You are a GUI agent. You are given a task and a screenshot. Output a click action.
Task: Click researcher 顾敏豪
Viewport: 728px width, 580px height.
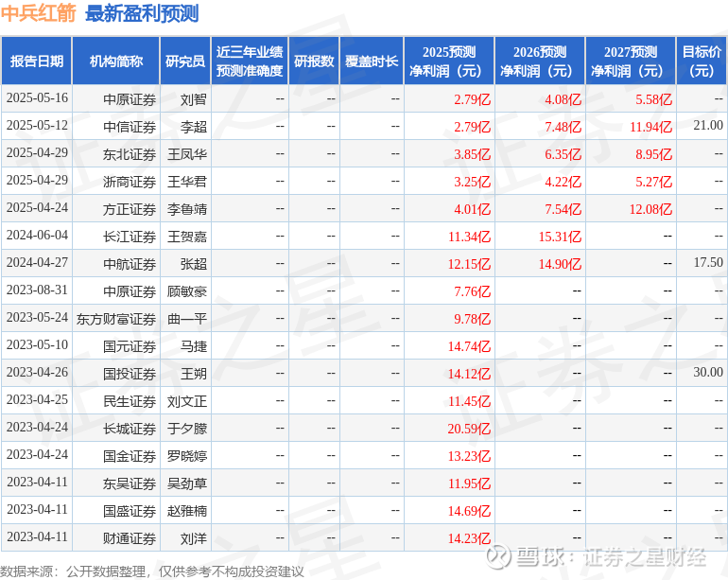187,290
